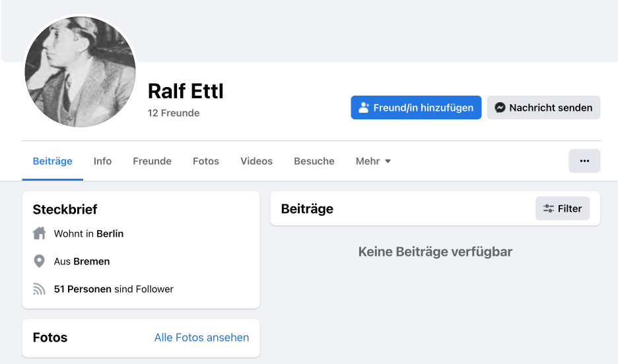Open the three-dots profile options menu
The width and height of the screenshot is (618, 364).
[584, 161]
